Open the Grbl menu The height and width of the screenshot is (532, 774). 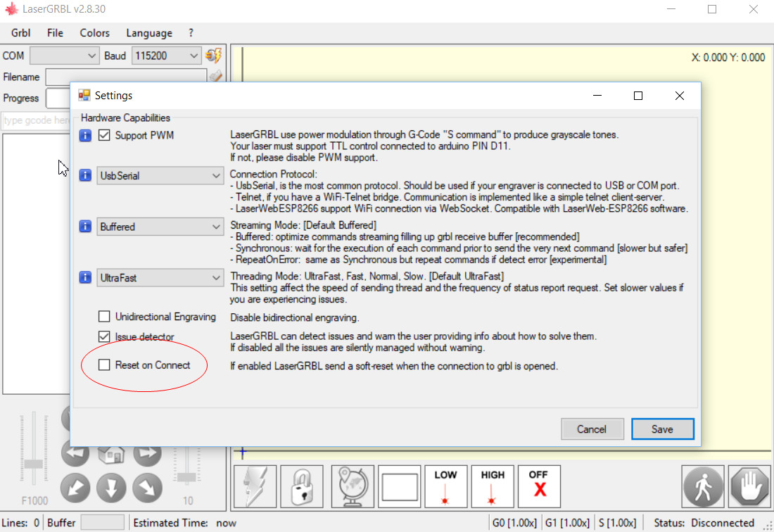[20, 33]
